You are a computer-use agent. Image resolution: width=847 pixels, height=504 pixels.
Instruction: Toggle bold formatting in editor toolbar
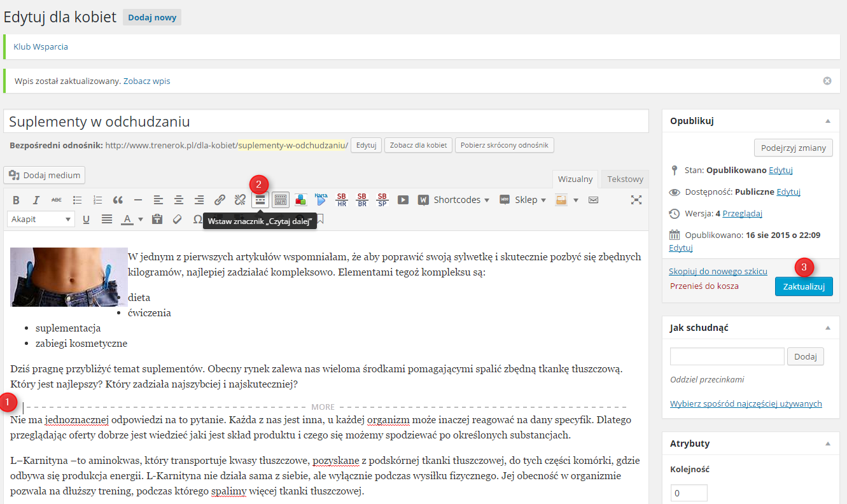tap(17, 200)
